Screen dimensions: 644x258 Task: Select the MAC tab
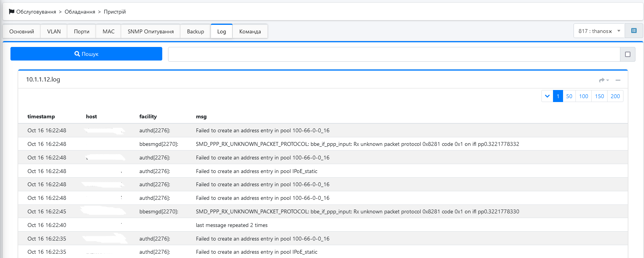point(108,31)
